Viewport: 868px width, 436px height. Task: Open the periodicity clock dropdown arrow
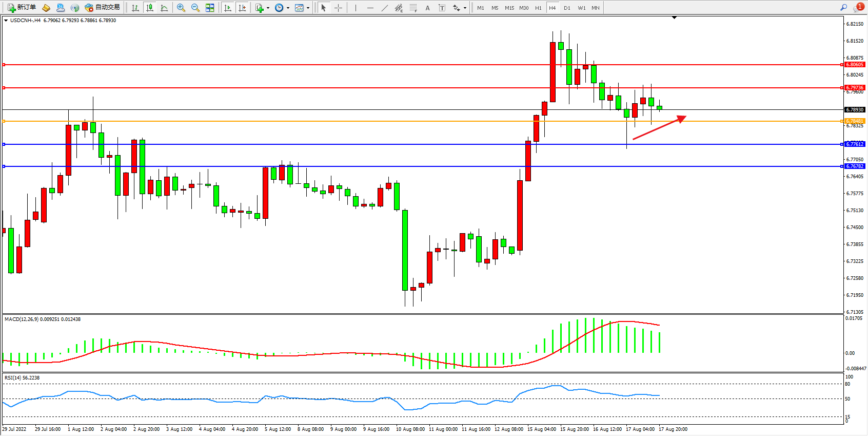[x=288, y=8]
